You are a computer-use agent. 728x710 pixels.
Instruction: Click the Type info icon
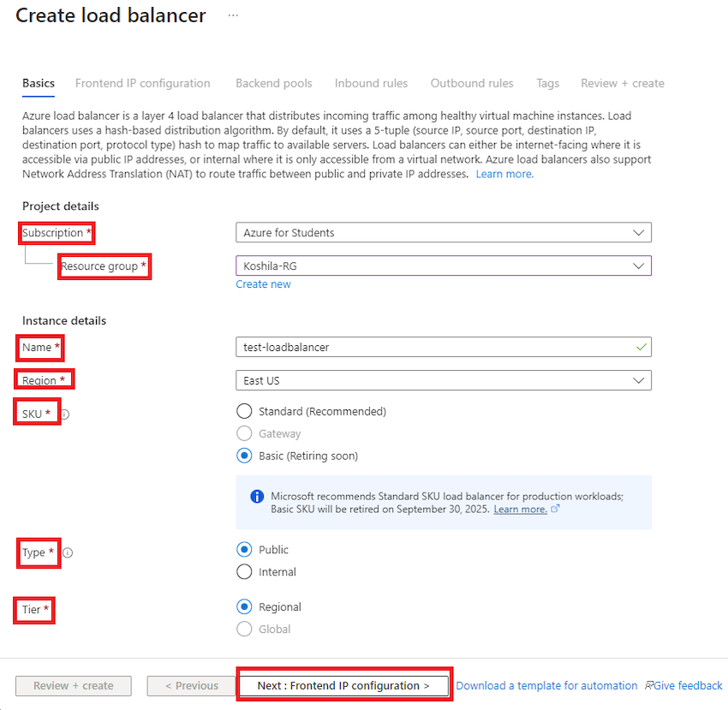[x=68, y=553]
